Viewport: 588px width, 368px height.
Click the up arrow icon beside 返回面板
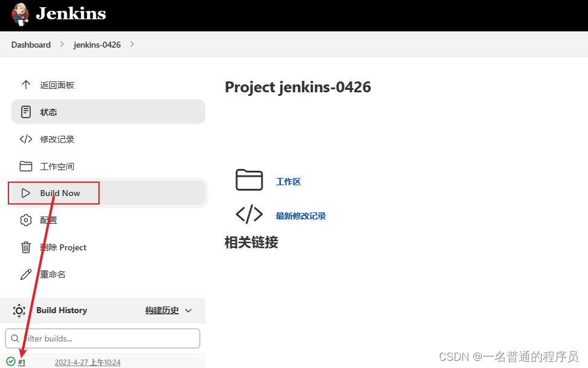point(25,84)
